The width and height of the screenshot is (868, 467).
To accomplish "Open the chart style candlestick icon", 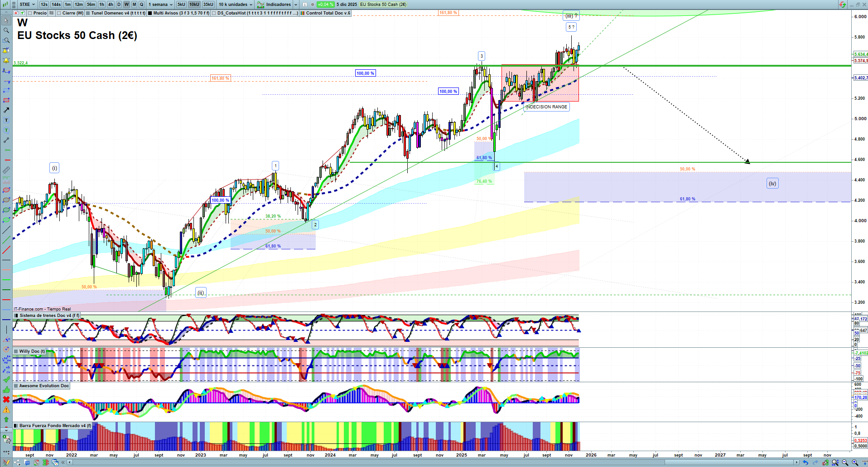I will [x=5, y=5].
